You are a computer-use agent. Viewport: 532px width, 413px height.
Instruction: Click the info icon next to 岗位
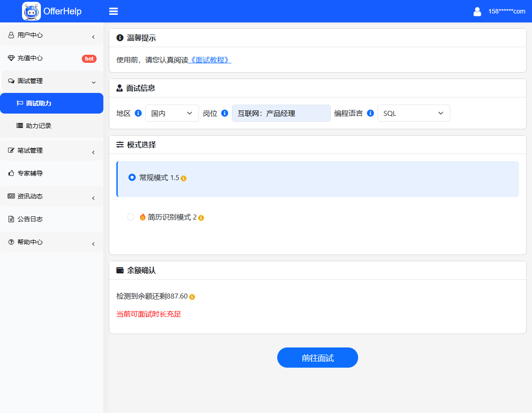(225, 113)
